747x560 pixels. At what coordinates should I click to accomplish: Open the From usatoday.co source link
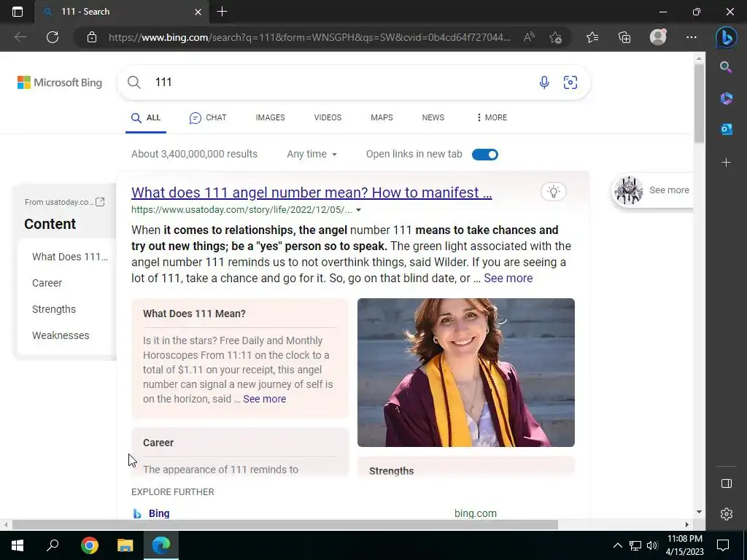click(x=64, y=202)
